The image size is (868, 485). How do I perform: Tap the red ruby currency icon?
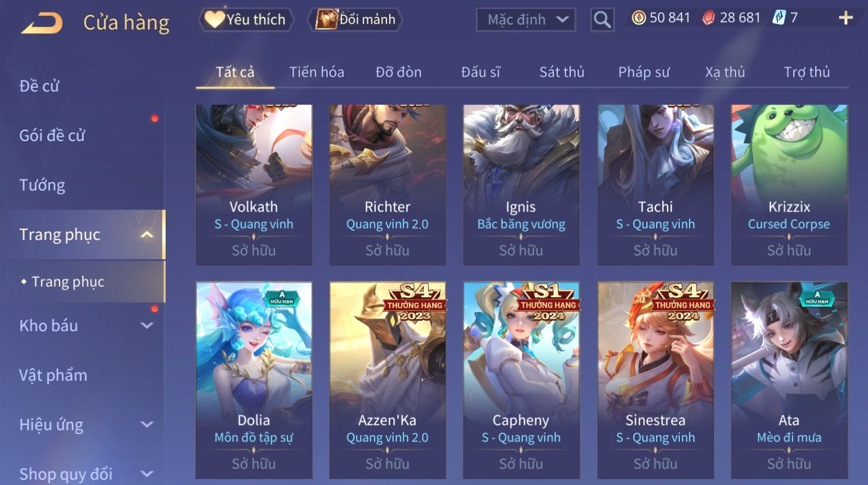click(708, 18)
